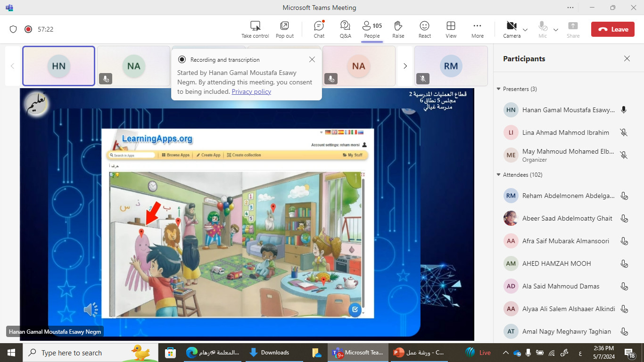Click the shield security icon
Screen dimensions: 644x362
coord(13,29)
